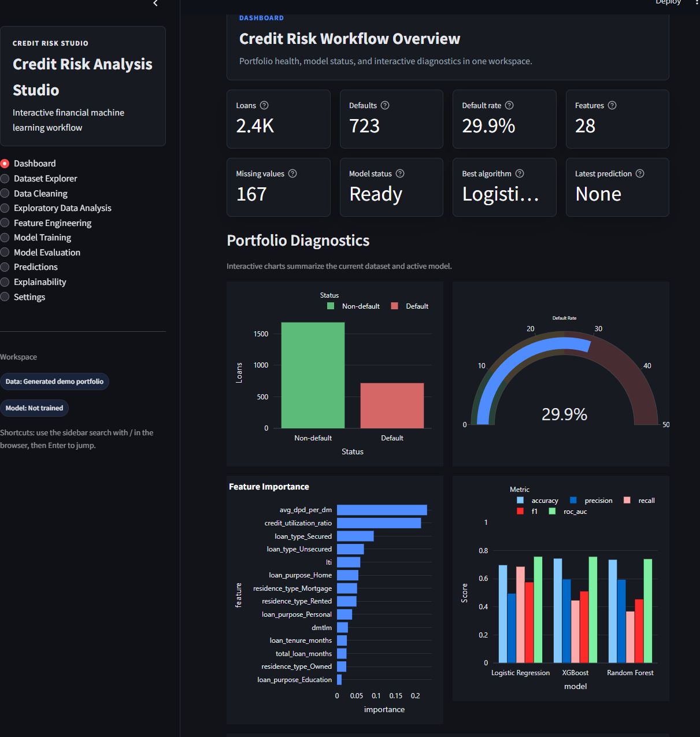Collapse the sidebar with the arrow

155,3
